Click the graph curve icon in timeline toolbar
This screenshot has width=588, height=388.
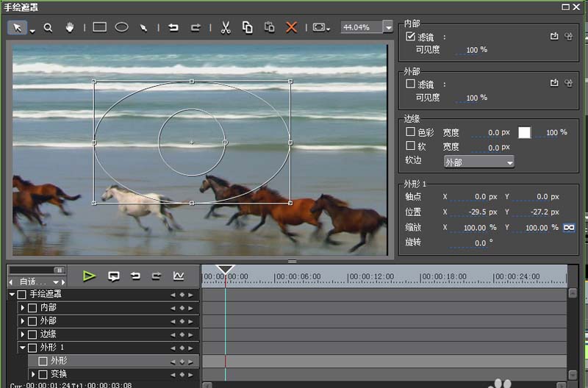coord(178,276)
